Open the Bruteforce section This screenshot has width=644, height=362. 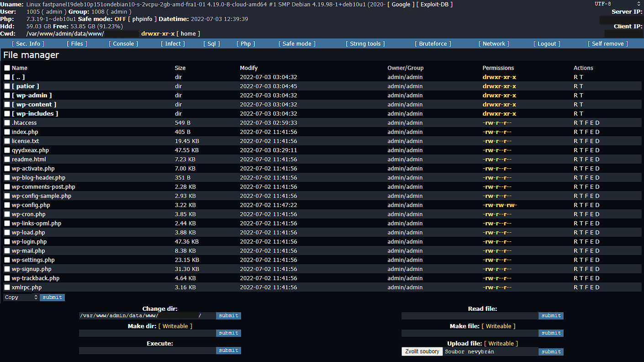point(433,44)
